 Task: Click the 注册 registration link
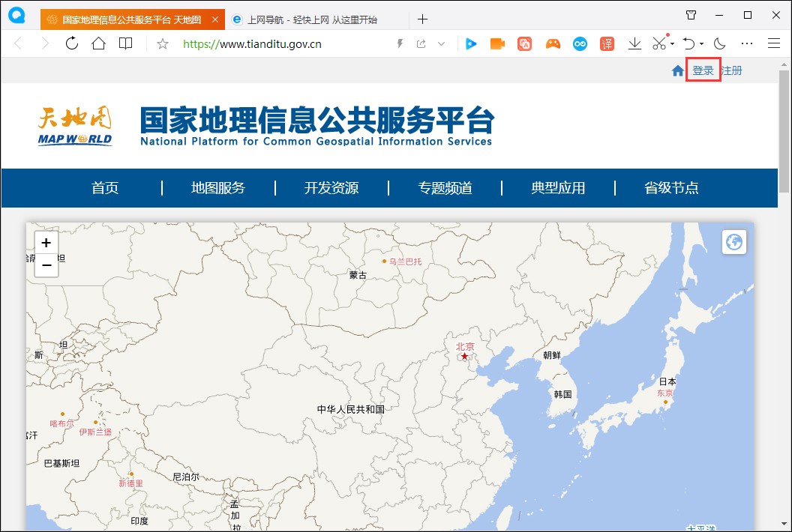click(x=731, y=70)
